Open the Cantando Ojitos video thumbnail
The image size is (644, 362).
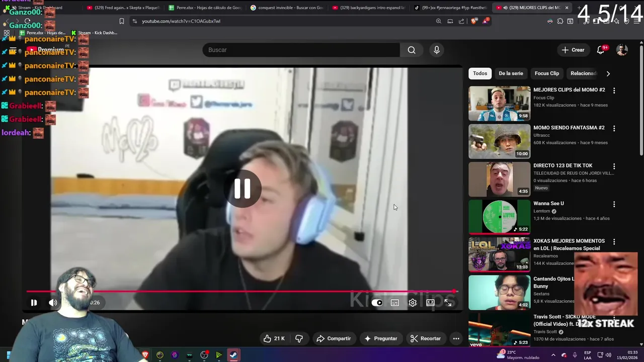point(499,293)
